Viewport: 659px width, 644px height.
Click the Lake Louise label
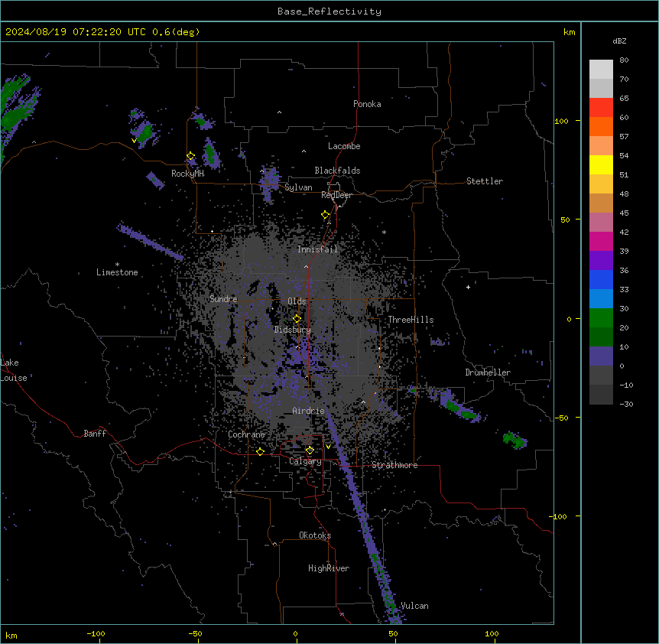click(x=13, y=370)
